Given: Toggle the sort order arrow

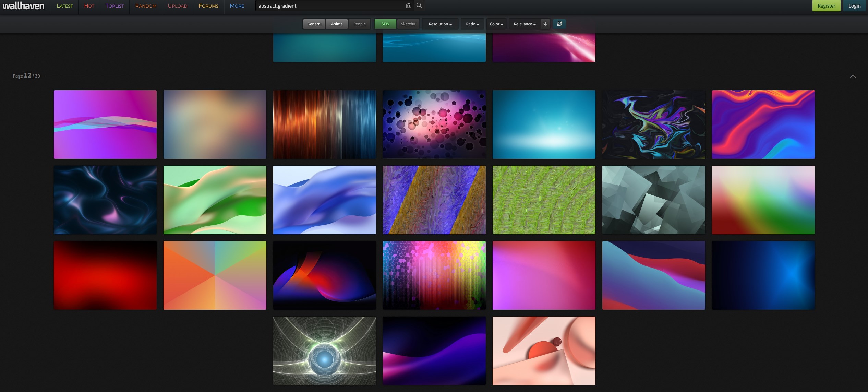Looking at the screenshot, I should pos(545,24).
